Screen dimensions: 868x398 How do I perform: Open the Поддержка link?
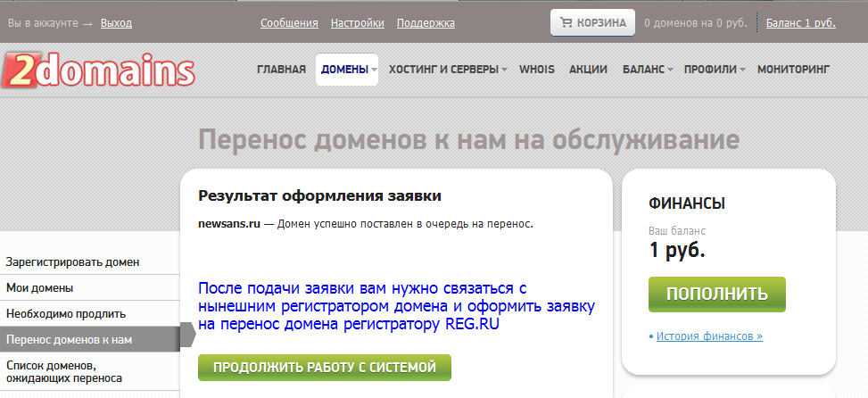tap(426, 22)
